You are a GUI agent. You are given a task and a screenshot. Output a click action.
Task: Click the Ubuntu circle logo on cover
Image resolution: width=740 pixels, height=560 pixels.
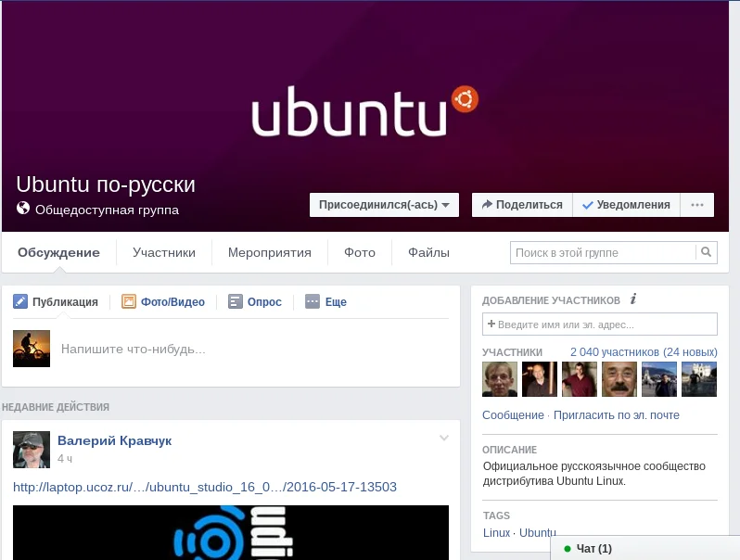465,99
